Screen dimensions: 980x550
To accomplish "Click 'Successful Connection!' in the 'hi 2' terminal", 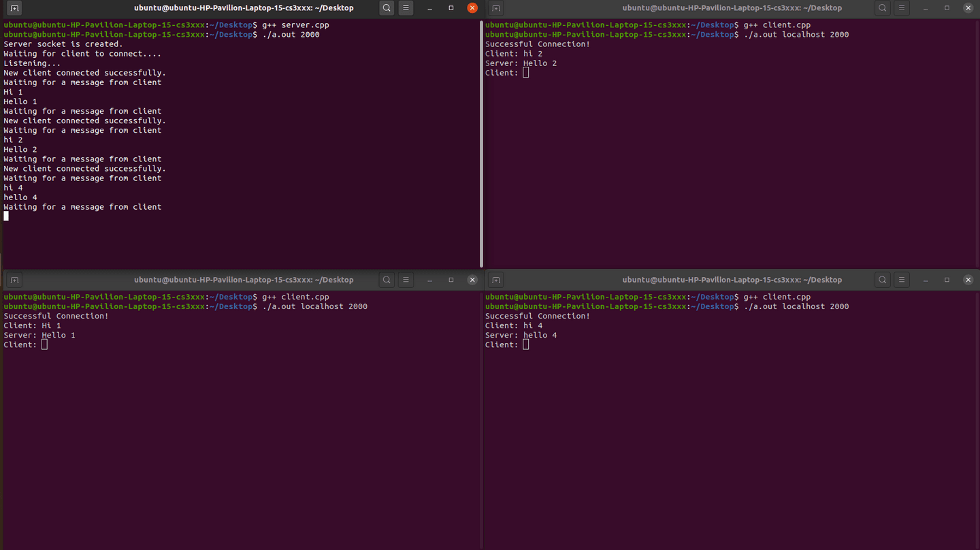I will [x=538, y=44].
